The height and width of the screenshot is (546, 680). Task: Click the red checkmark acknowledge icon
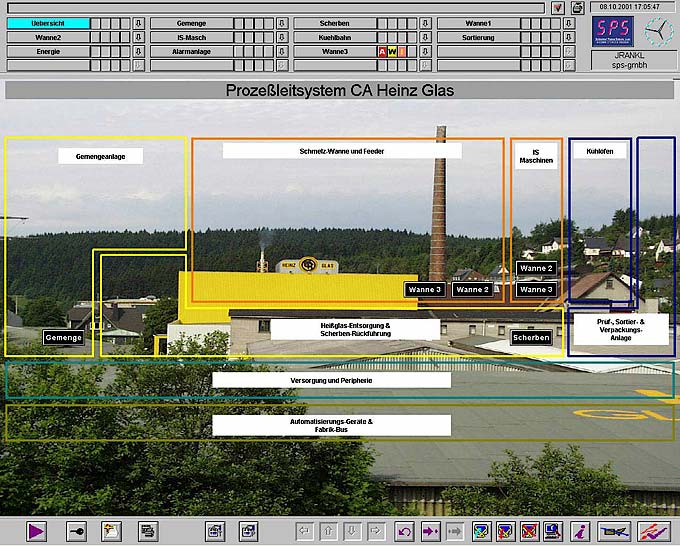point(653,531)
